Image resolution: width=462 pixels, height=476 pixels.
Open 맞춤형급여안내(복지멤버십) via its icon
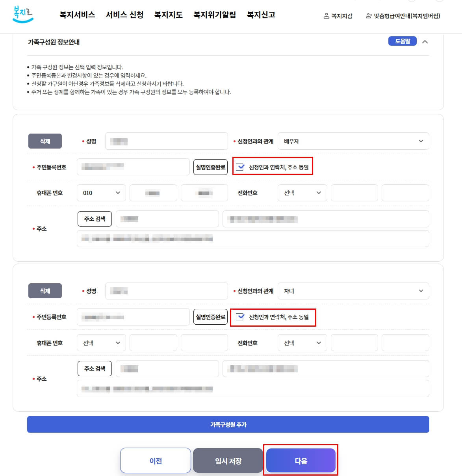(368, 17)
